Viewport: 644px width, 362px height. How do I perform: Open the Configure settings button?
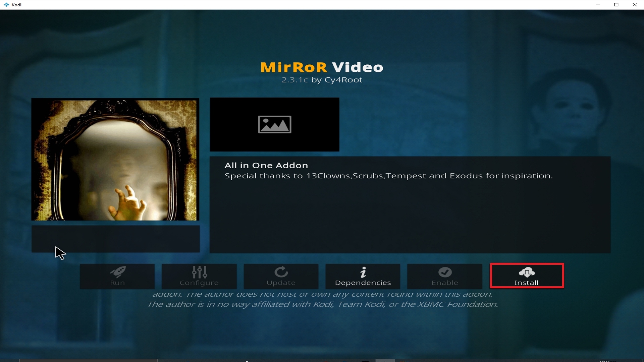pos(199,276)
